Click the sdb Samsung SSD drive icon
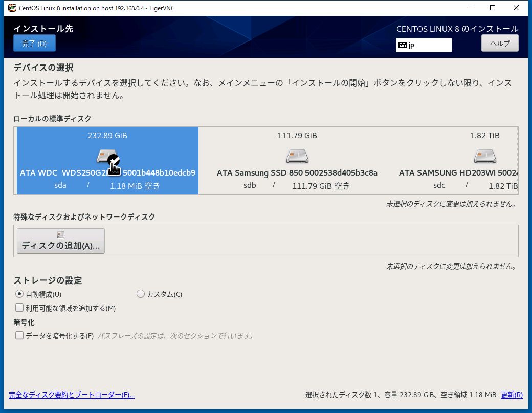This screenshot has height=413, width=532. click(x=297, y=156)
